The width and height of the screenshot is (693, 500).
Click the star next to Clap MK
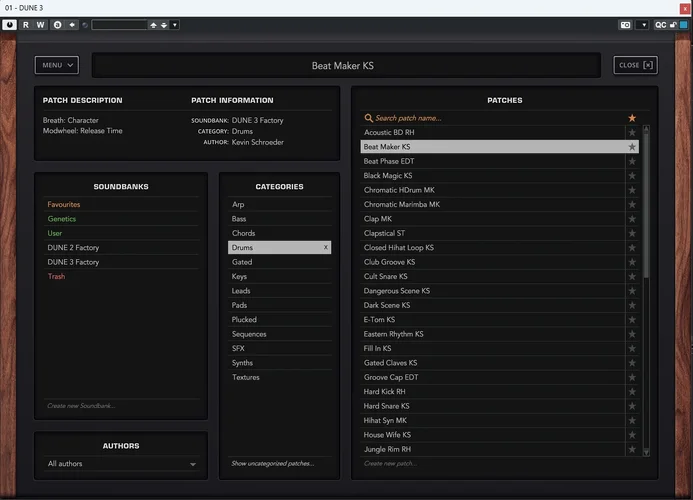point(632,219)
